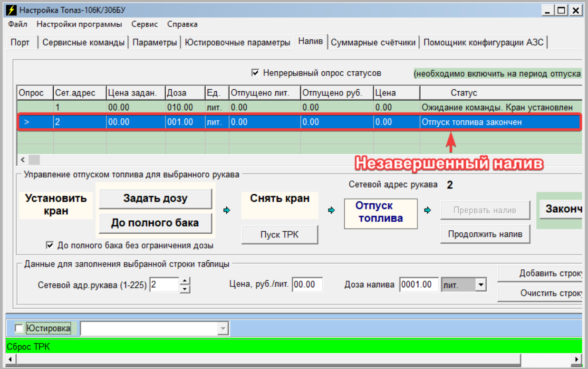This screenshot has width=588, height=369.
Task: Maximize the Настройка Топаз window
Action: (561, 10)
